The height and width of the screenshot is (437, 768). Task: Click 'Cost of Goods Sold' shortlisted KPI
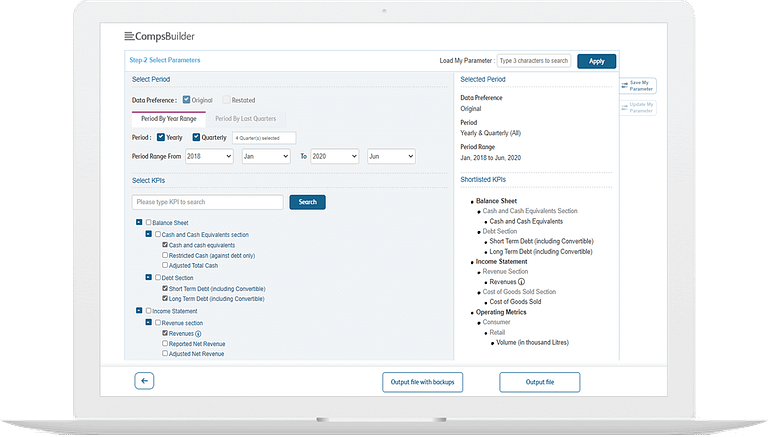coord(515,302)
